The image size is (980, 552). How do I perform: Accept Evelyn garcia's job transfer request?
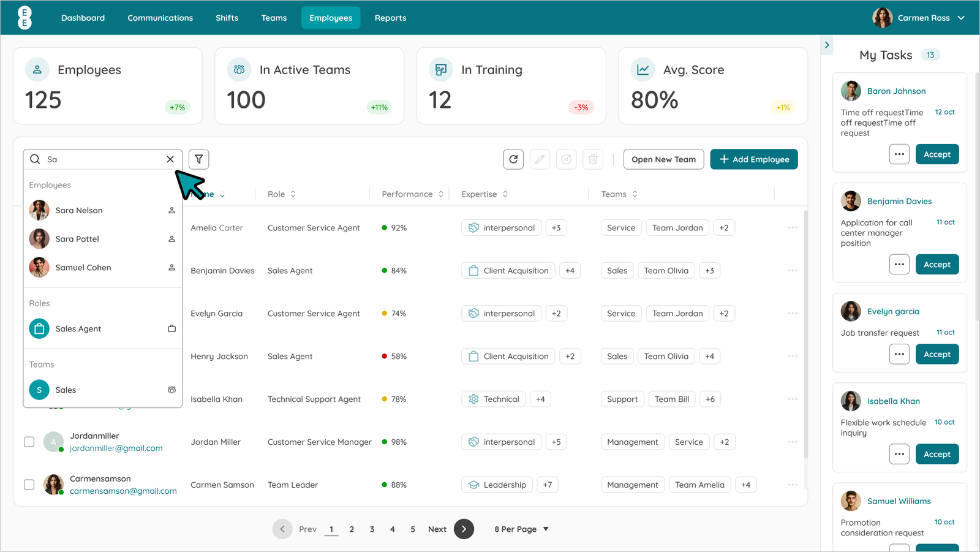click(x=937, y=354)
